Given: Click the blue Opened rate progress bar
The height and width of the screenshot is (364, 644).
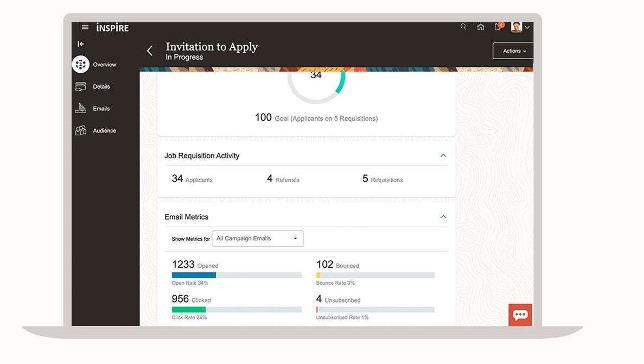Looking at the screenshot, I should click(x=194, y=275).
